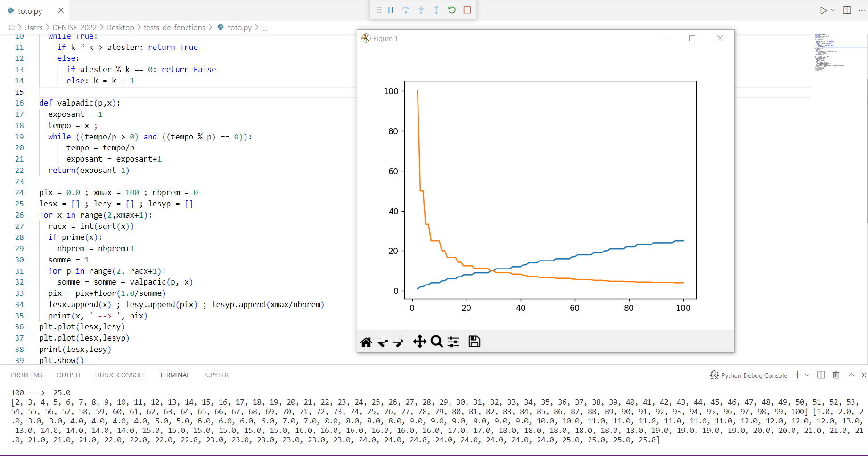The height and width of the screenshot is (456, 868).
Task: Switch to the DEBUG CONSOLE tab
Action: click(x=120, y=375)
